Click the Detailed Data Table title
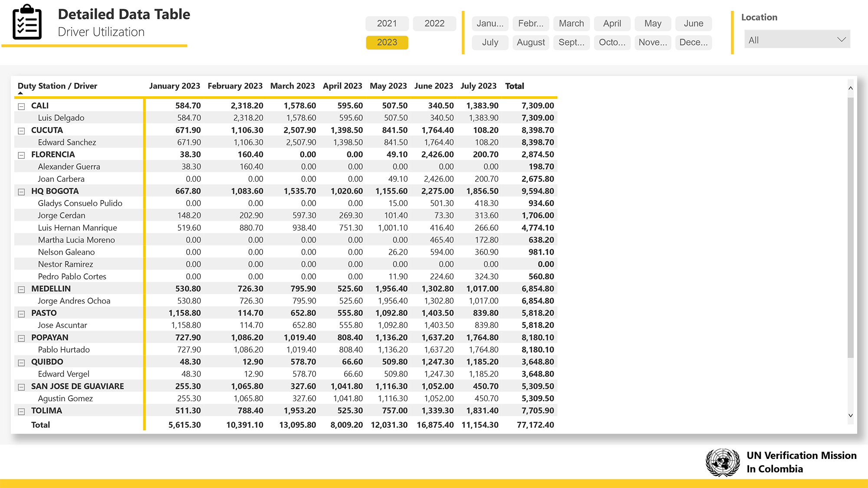868x488 pixels. coord(124,14)
